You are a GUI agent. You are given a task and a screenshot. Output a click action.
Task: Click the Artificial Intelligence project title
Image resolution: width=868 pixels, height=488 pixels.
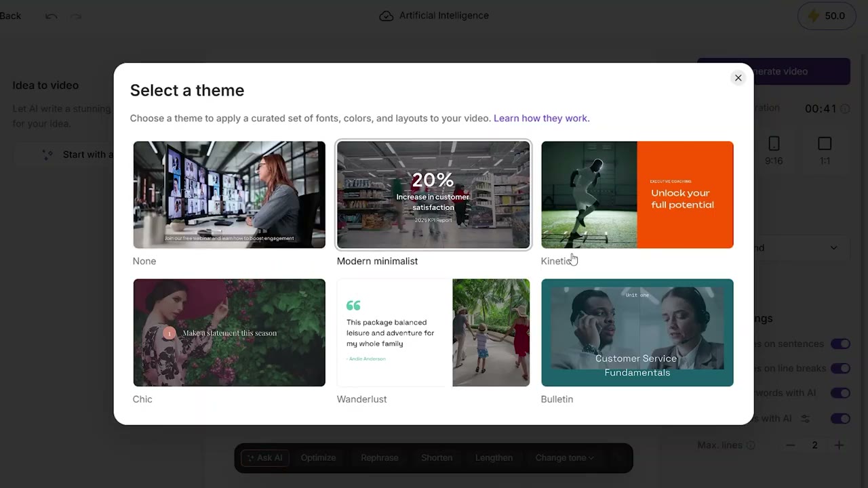[443, 16]
